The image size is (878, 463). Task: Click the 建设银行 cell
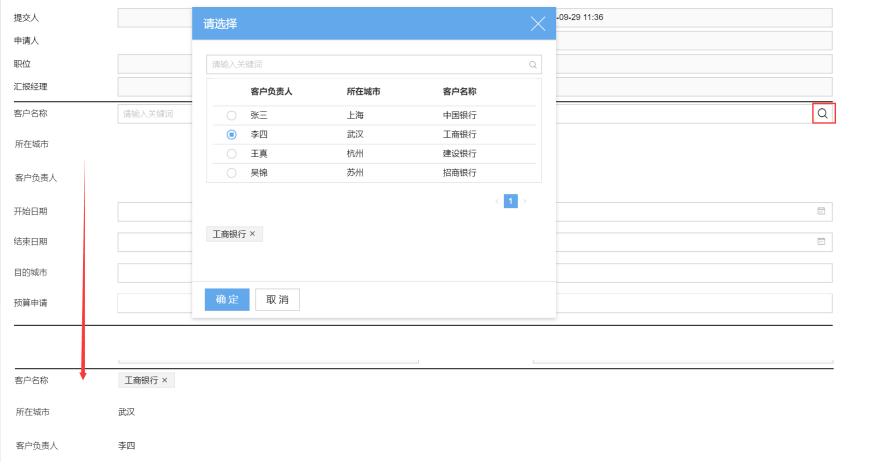pyautogui.click(x=460, y=153)
